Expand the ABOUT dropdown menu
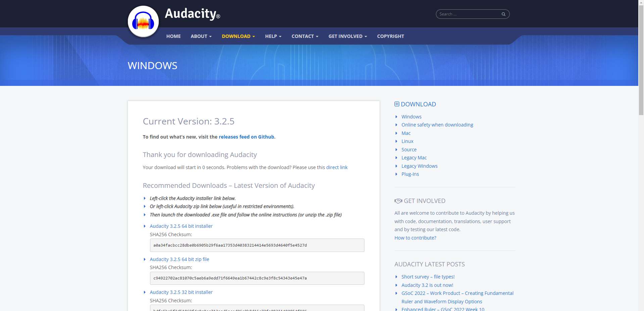 pos(201,36)
